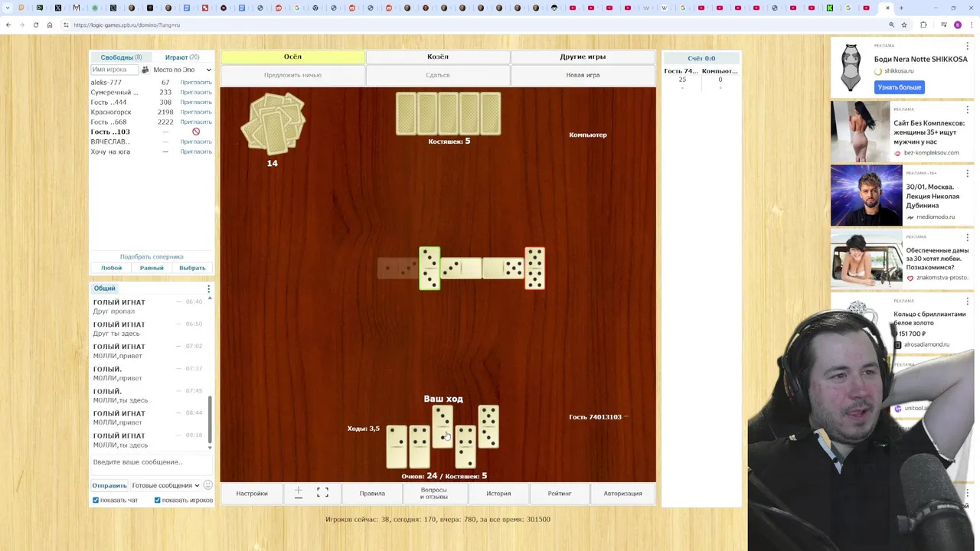
Task: Click the site info icon in address bar
Action: point(66,24)
